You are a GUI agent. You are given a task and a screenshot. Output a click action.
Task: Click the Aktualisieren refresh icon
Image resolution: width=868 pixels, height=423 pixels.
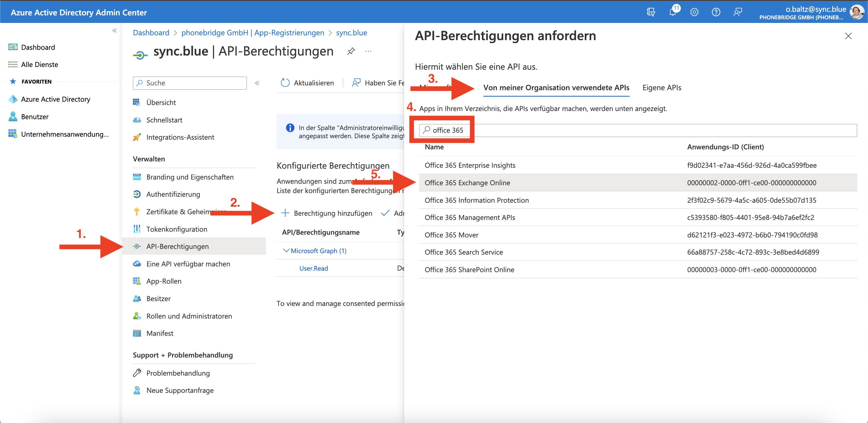pyautogui.click(x=285, y=83)
